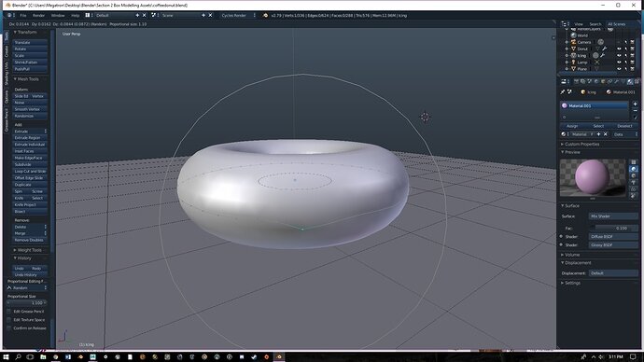The height and width of the screenshot is (362, 644).
Task: Click the Lamp object icon in outliner
Action: 574,62
